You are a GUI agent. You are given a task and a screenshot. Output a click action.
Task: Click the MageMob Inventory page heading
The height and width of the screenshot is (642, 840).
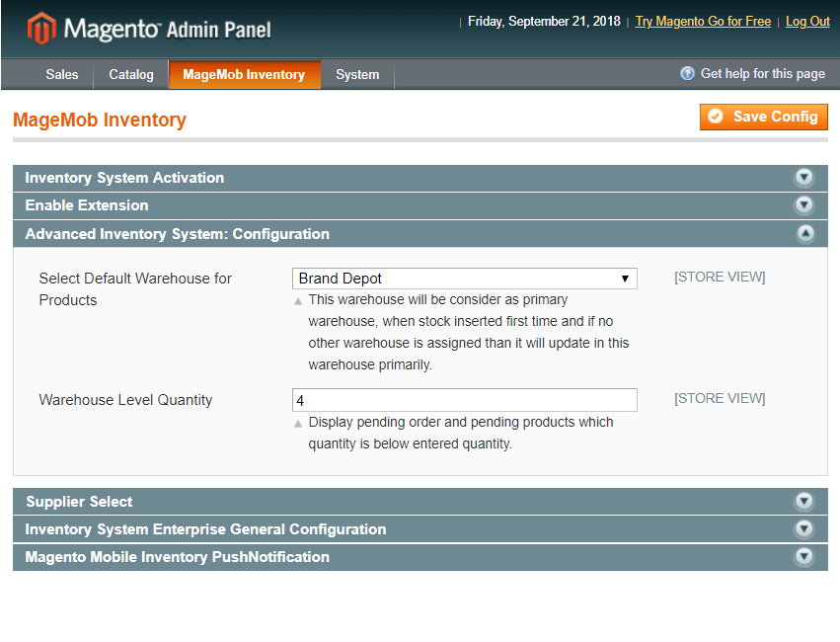point(100,120)
